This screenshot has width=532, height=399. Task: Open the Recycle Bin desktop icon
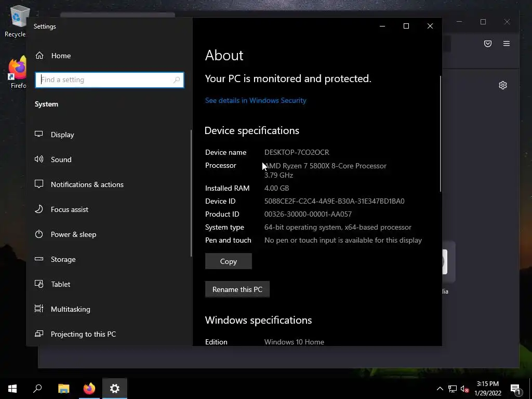pos(18,21)
